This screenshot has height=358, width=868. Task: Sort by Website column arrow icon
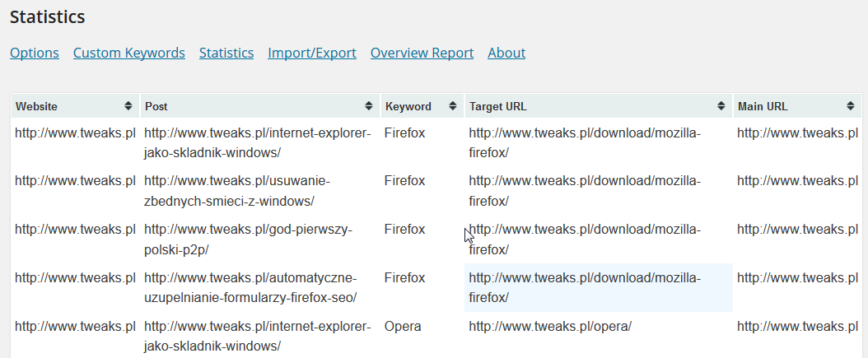(x=128, y=106)
